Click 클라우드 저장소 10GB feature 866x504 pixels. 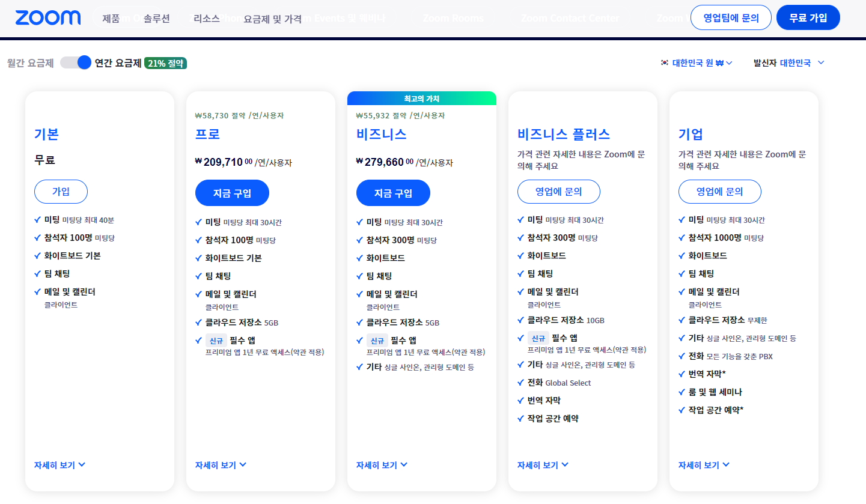click(566, 320)
